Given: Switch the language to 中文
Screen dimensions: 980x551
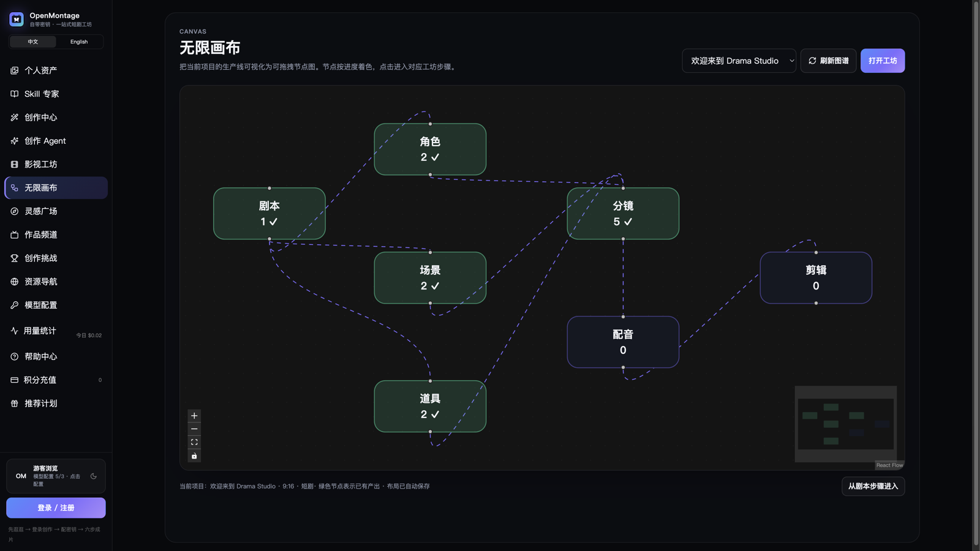Looking at the screenshot, I should pos(33,42).
